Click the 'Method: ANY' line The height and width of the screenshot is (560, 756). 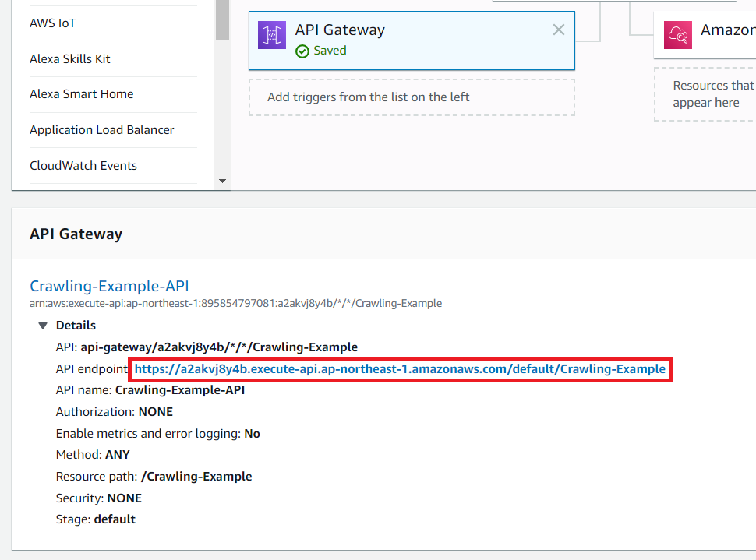(x=93, y=454)
